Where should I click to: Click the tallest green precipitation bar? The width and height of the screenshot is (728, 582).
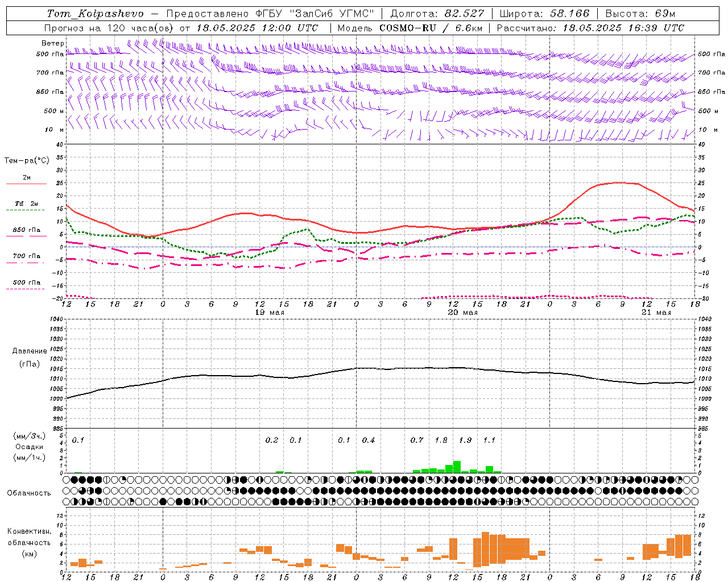point(457,467)
